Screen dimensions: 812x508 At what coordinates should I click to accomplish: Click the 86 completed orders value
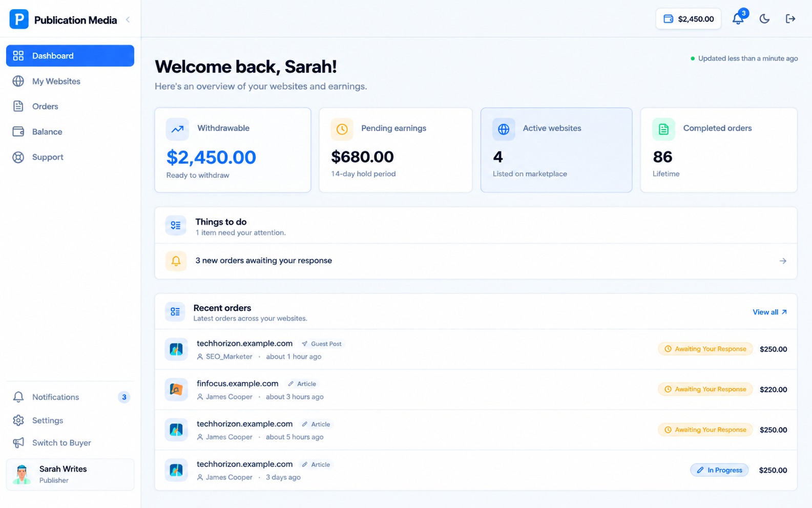tap(662, 157)
